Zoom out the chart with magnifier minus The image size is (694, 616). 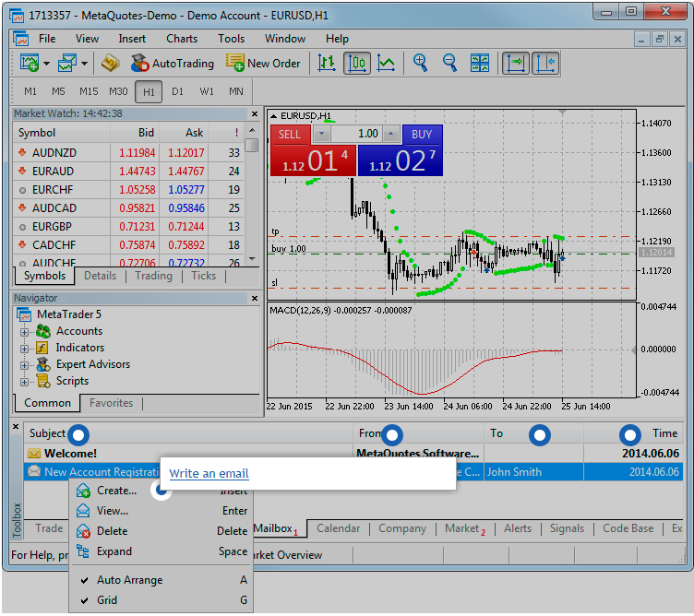click(x=449, y=64)
